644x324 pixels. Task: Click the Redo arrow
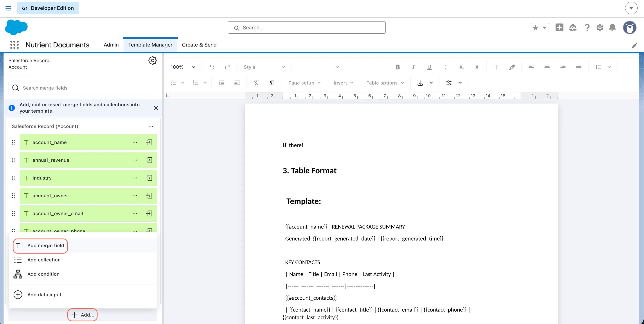(227, 67)
